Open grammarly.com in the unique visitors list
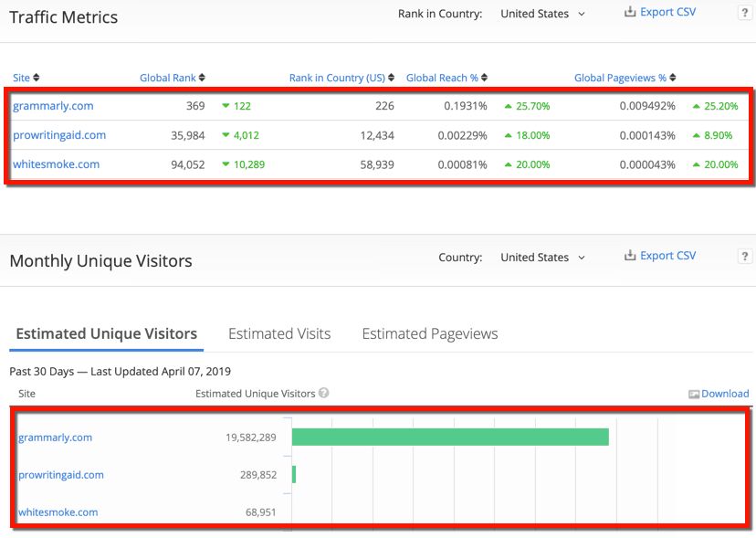756x538 pixels. tap(55, 438)
